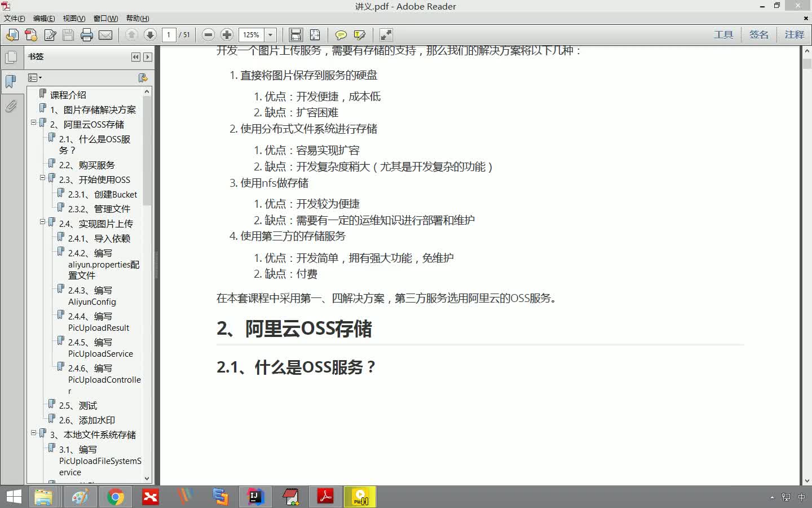Go to previous page arrow
The height and width of the screenshot is (508, 812).
click(x=131, y=35)
